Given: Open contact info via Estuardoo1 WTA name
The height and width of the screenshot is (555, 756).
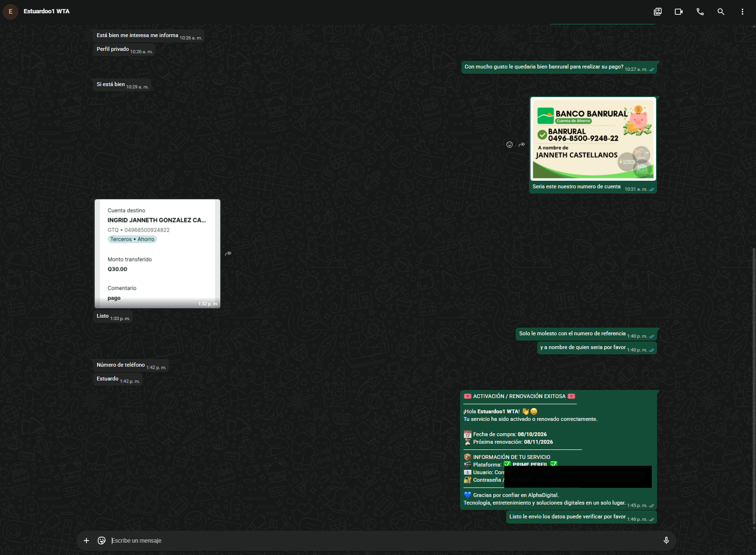Looking at the screenshot, I should (47, 11).
